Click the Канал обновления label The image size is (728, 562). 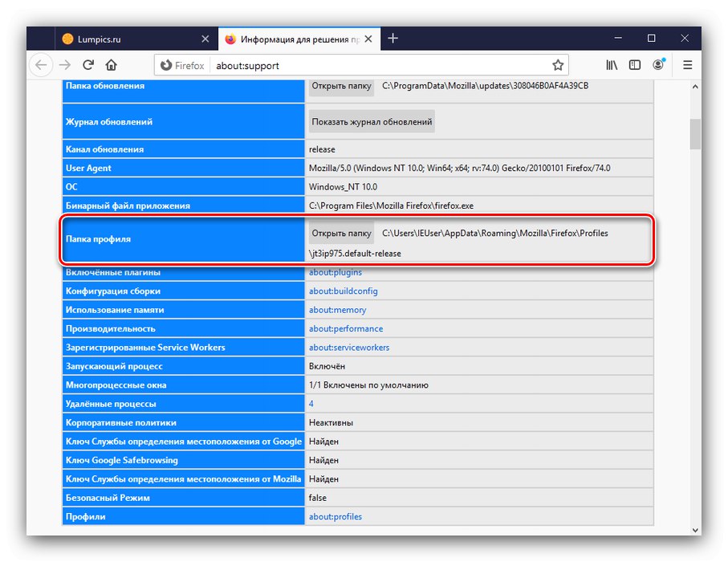click(104, 149)
